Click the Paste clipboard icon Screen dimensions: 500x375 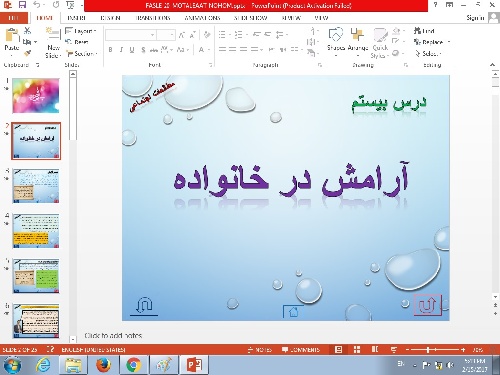coord(12,35)
